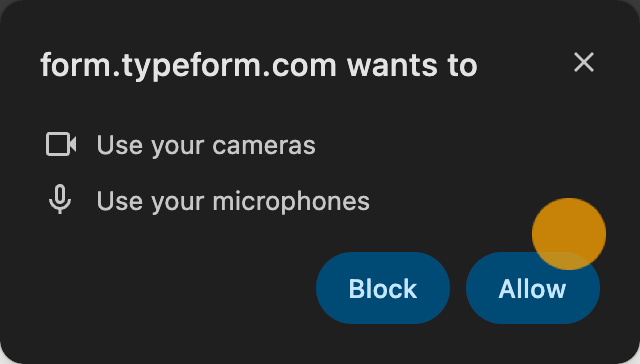This screenshot has width=640, height=364.
Task: Select the "Use your cameras" text
Action: pos(206,145)
